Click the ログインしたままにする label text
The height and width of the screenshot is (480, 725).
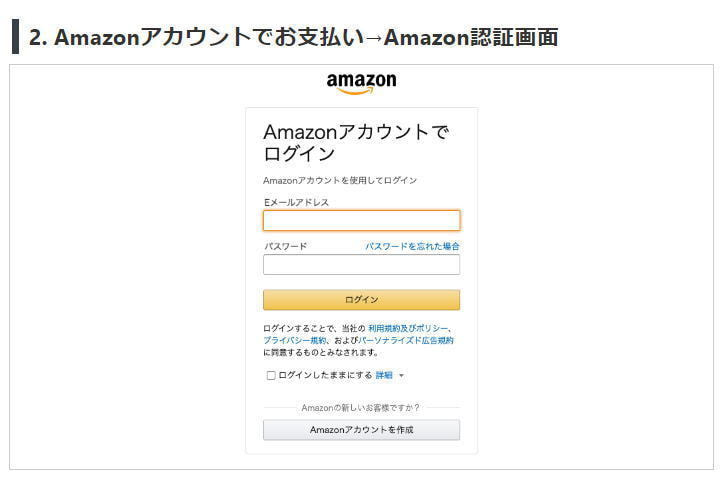pos(325,375)
